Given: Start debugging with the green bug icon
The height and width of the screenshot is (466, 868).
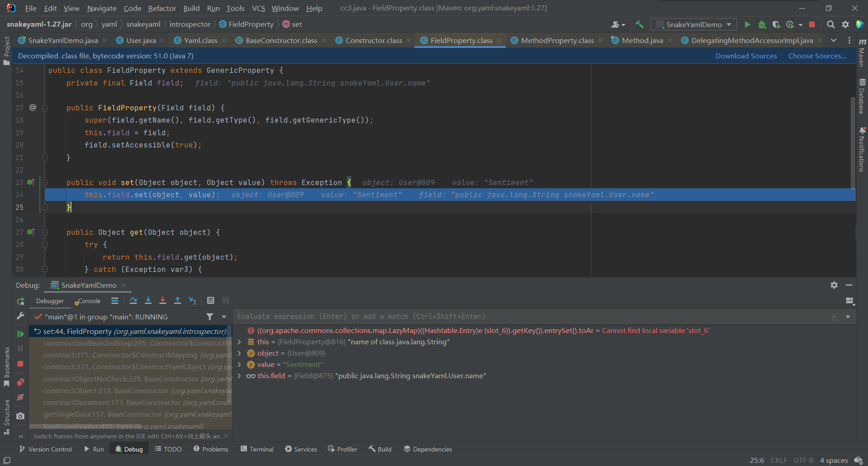Looking at the screenshot, I should click(x=762, y=24).
